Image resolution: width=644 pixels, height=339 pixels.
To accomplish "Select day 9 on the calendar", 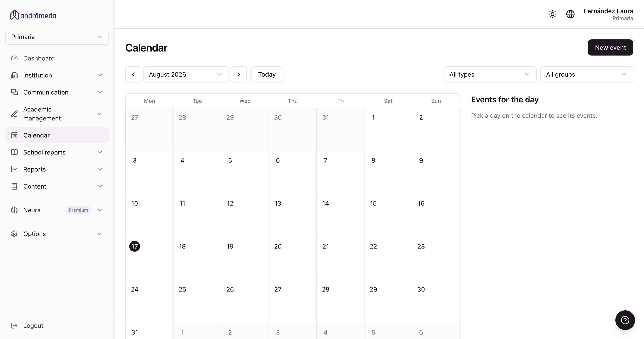I will point(436,172).
